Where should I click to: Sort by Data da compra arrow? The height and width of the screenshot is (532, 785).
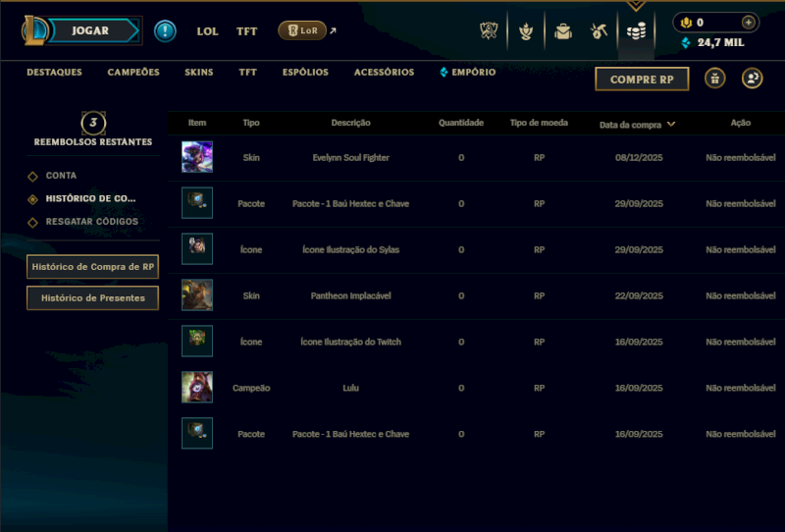point(671,125)
